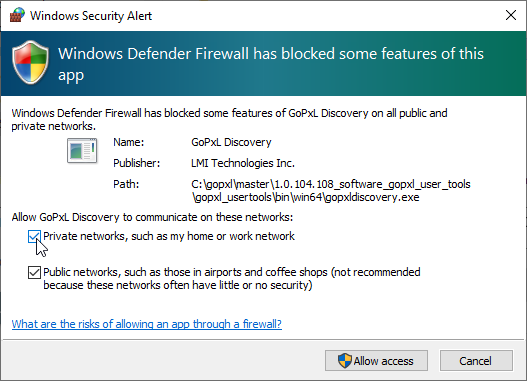
Task: Uncheck Public networks checkbox
Action: (34, 272)
